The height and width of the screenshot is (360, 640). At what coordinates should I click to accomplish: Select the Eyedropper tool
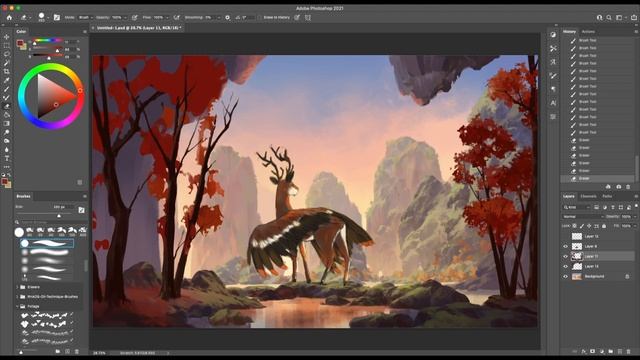[x=7, y=80]
